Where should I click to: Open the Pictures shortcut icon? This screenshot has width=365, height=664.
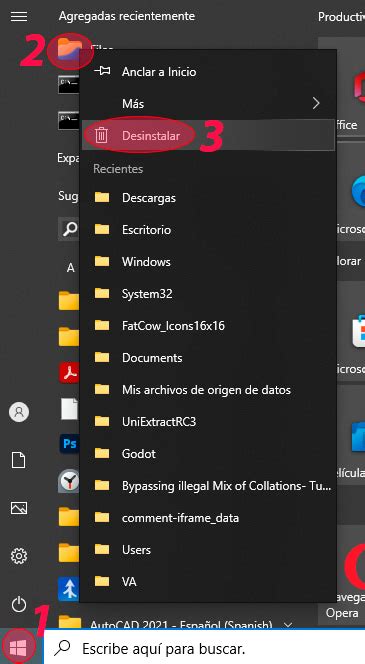(x=19, y=508)
